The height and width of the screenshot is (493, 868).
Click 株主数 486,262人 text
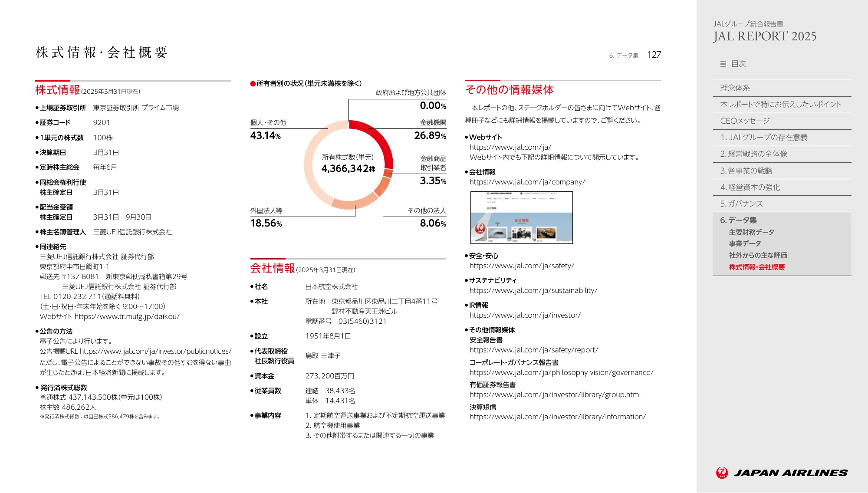68,408
